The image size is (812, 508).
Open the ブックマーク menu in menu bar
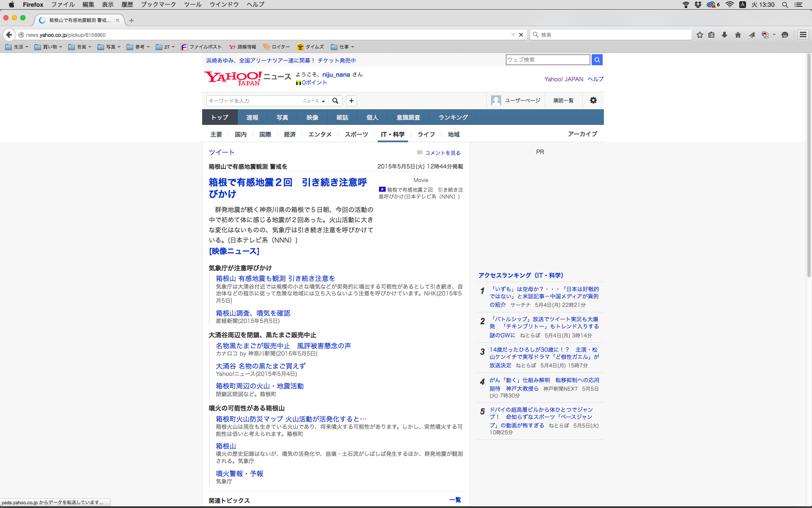[x=158, y=5]
